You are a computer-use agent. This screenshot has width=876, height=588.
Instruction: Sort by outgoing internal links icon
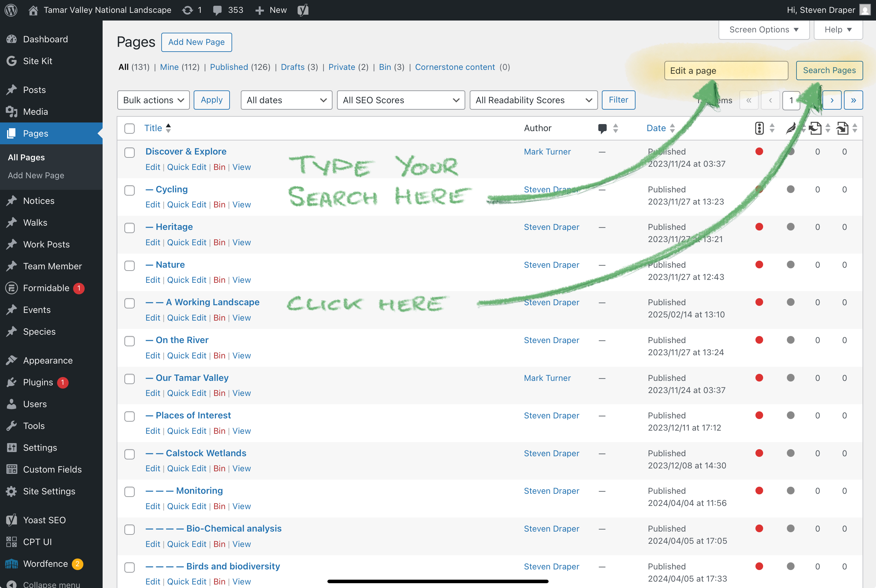point(815,128)
